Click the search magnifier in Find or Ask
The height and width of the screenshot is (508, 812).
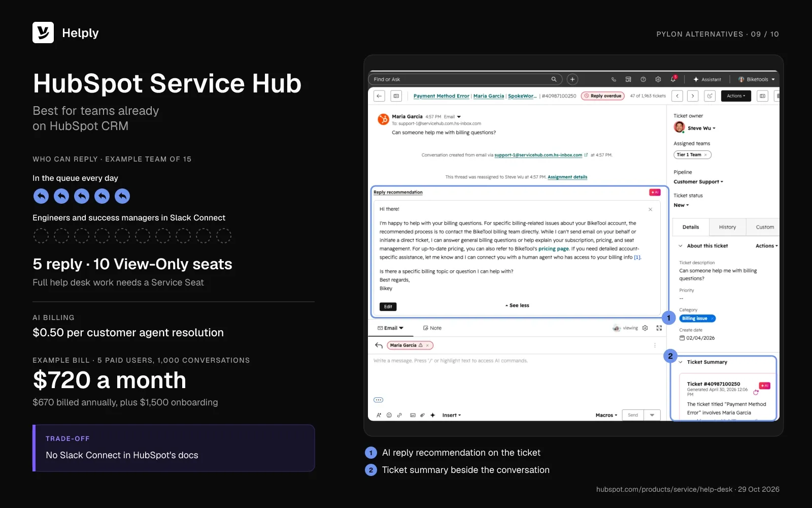[x=554, y=79]
